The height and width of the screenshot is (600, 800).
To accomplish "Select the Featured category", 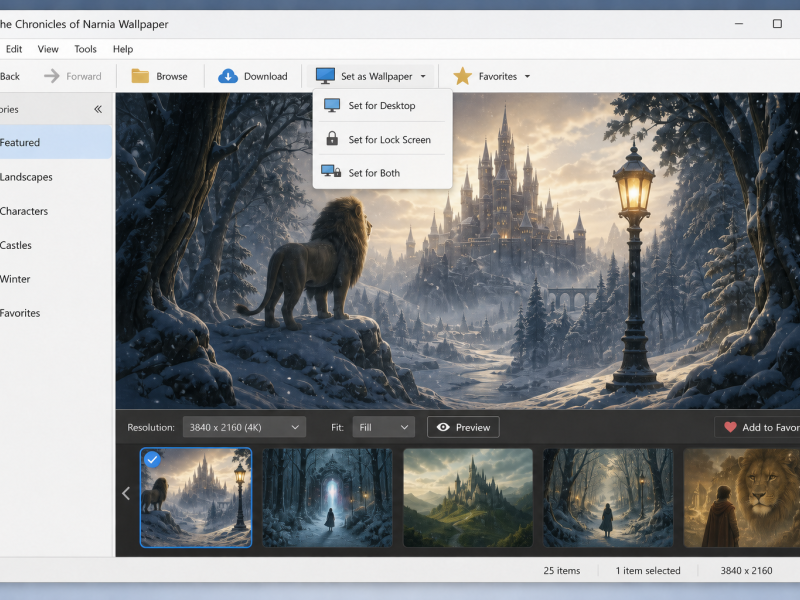I will click(55, 142).
